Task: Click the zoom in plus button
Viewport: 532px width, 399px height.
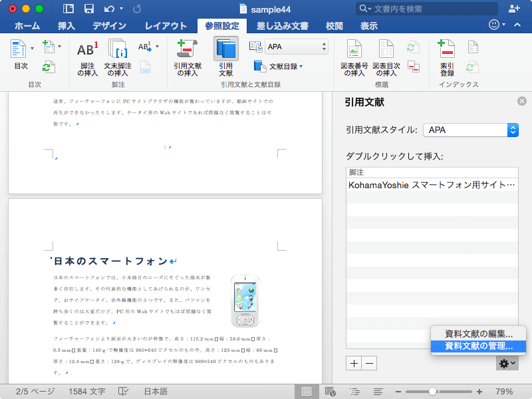Action: click(x=479, y=392)
